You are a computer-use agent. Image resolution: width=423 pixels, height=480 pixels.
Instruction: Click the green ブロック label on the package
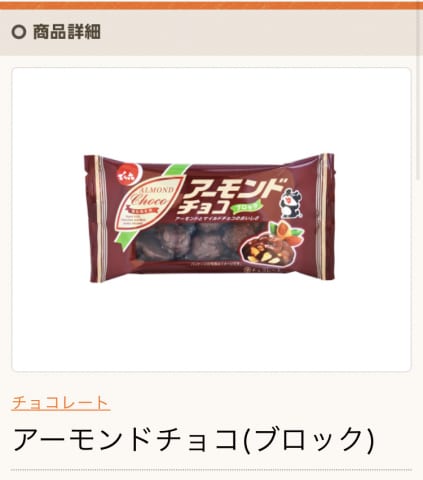(x=246, y=207)
